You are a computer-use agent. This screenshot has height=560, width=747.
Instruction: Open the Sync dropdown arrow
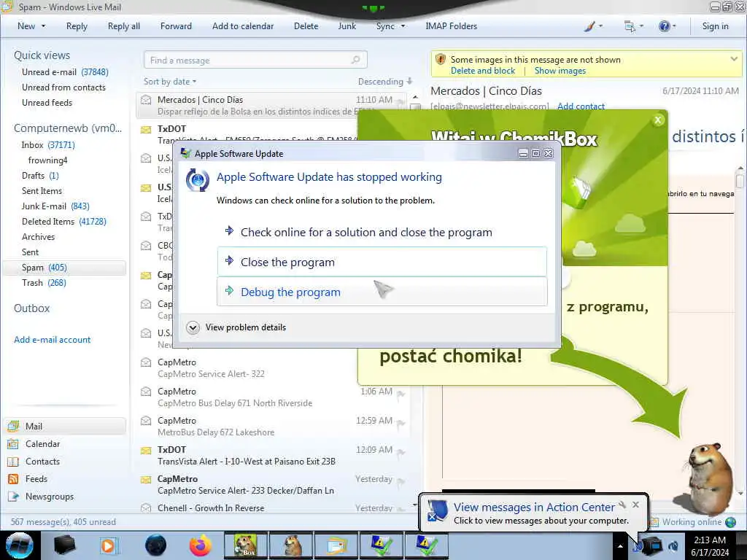point(403,27)
